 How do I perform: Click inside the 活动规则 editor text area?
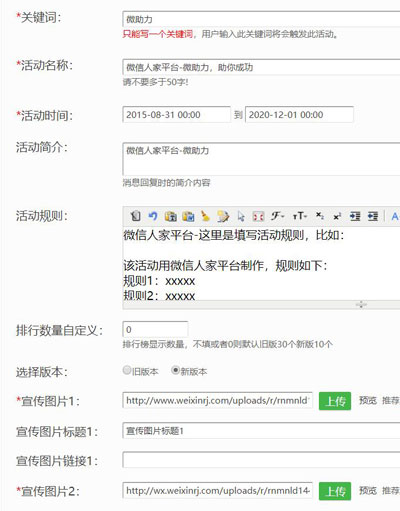pyautogui.click(x=261, y=263)
